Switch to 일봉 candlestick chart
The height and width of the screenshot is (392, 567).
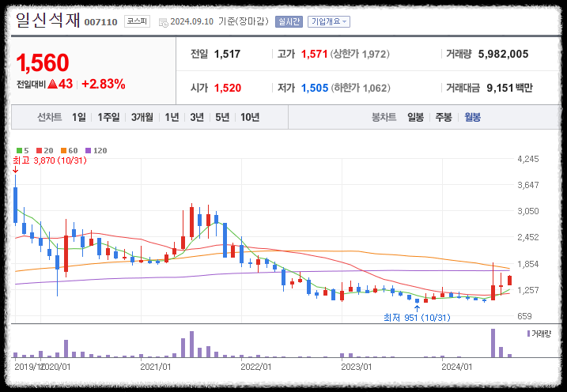[x=415, y=117]
